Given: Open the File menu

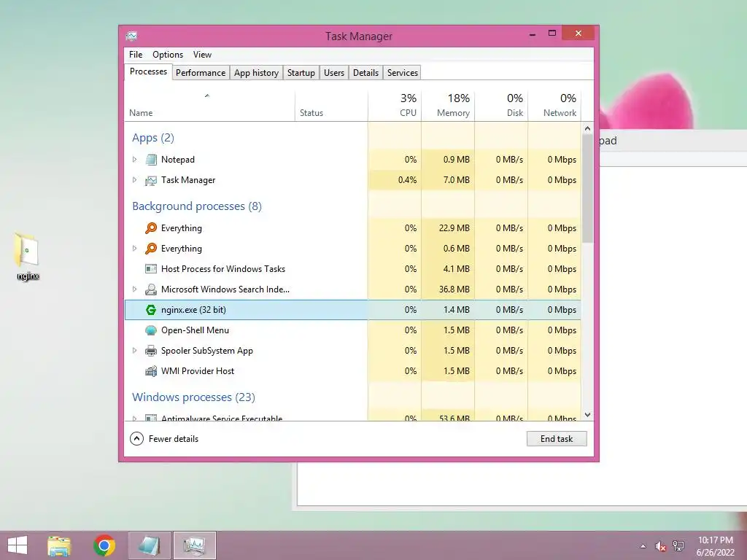Looking at the screenshot, I should tap(136, 55).
